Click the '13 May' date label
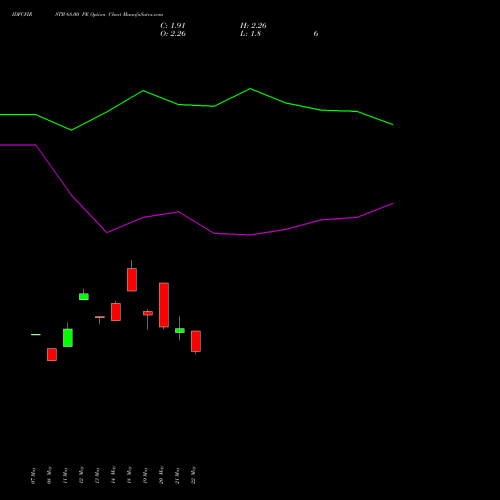 pos(97,476)
